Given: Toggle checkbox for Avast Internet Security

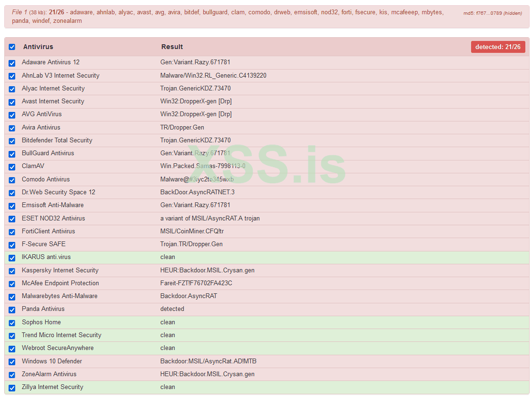Looking at the screenshot, I should click(x=12, y=102).
